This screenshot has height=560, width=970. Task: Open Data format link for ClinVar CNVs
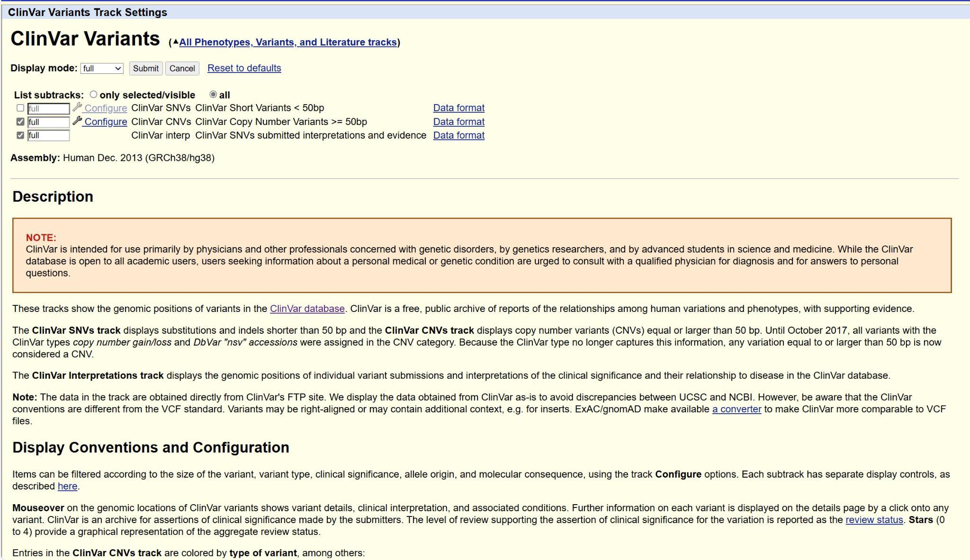pyautogui.click(x=459, y=122)
